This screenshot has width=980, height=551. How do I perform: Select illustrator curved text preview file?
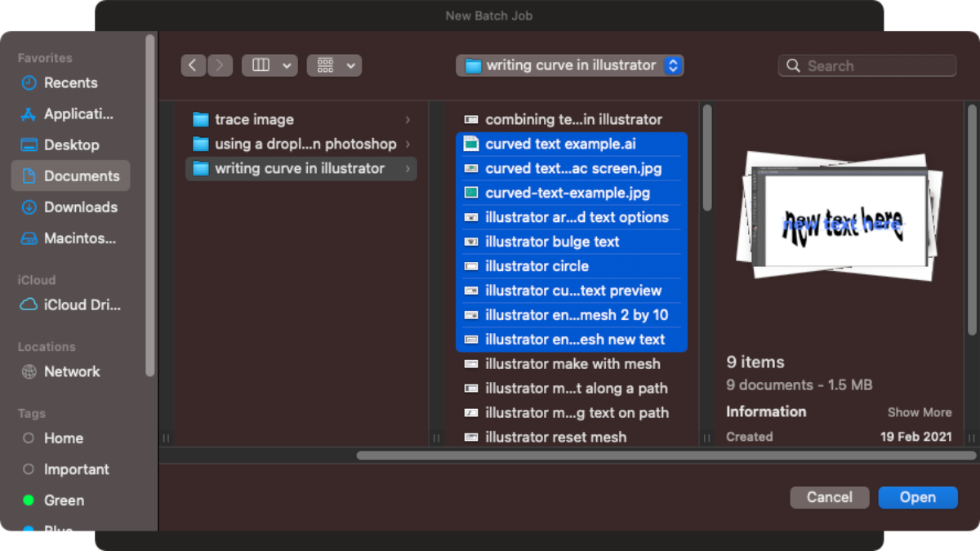[572, 291]
